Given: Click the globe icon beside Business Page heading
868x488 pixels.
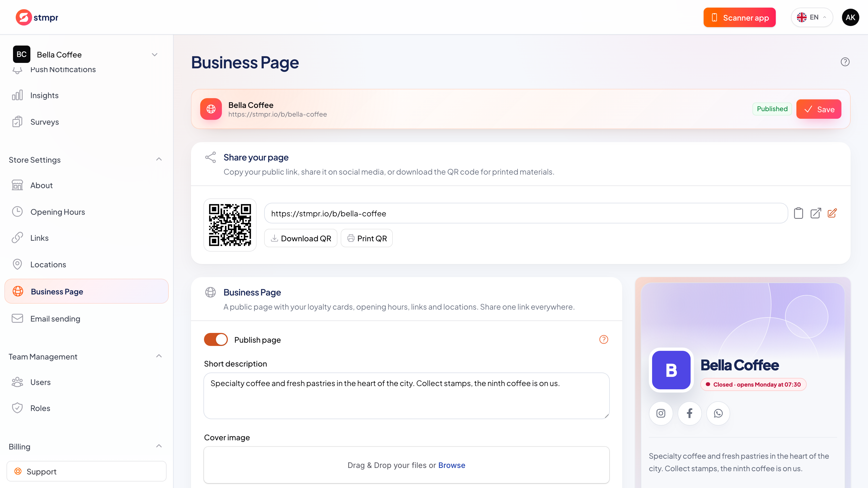Looking at the screenshot, I should [x=210, y=292].
